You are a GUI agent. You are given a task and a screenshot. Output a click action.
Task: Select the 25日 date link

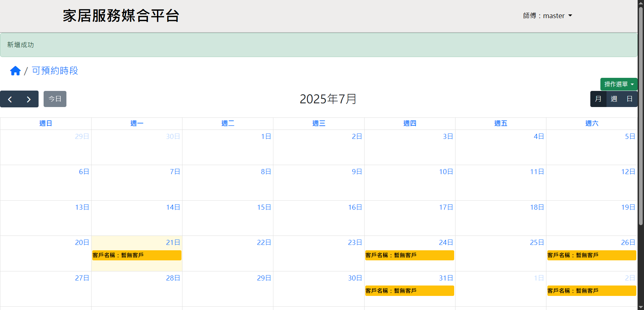click(537, 243)
